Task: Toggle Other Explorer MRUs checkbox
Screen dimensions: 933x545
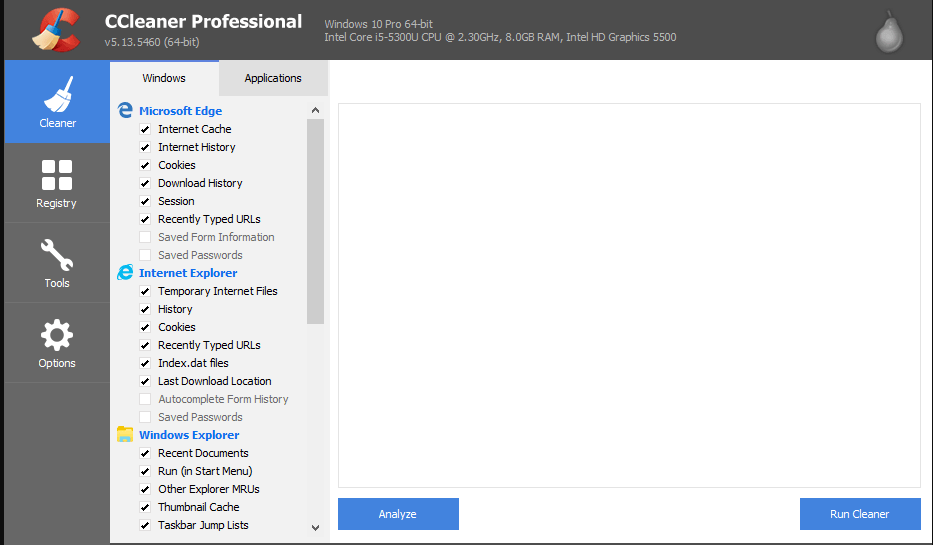Action: point(145,489)
